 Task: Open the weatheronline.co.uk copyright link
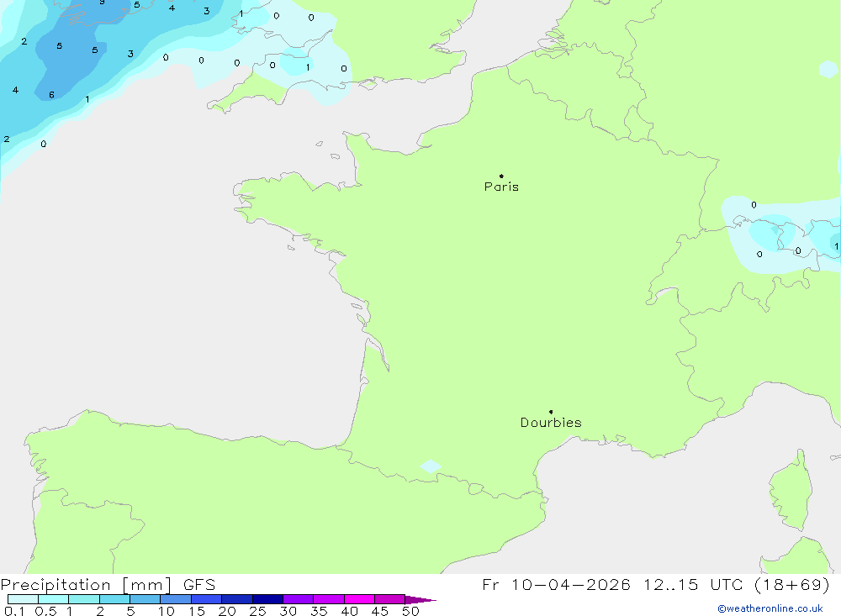point(770,608)
